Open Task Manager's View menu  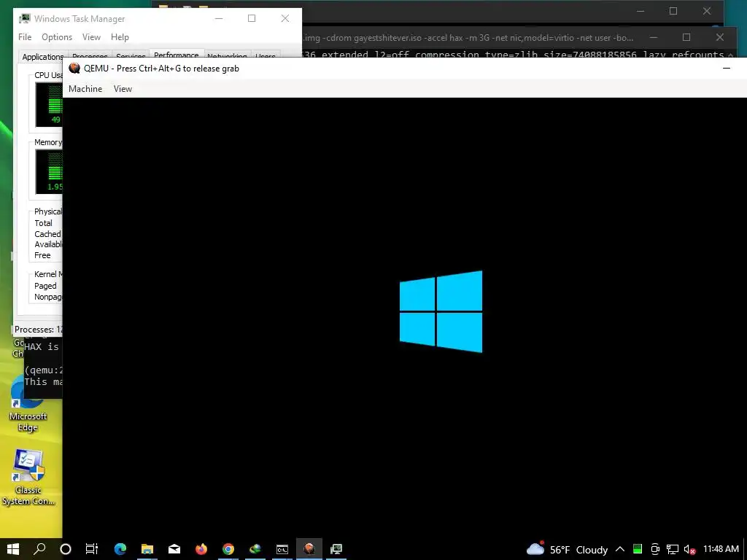[91, 36]
